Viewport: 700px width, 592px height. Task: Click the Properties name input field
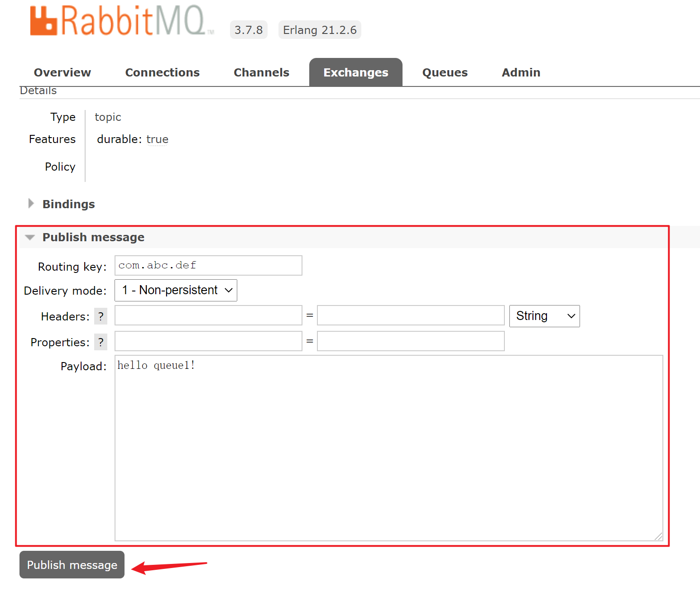[x=208, y=341]
